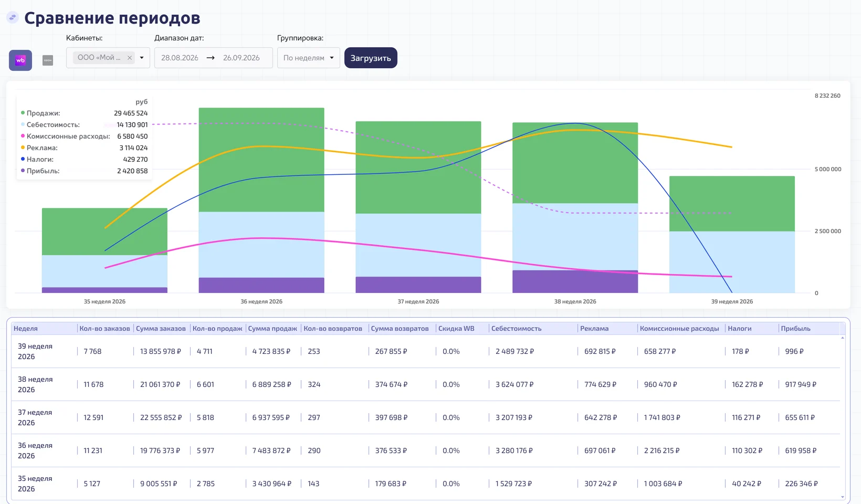Select the Ozon marketplace icon

tap(48, 60)
